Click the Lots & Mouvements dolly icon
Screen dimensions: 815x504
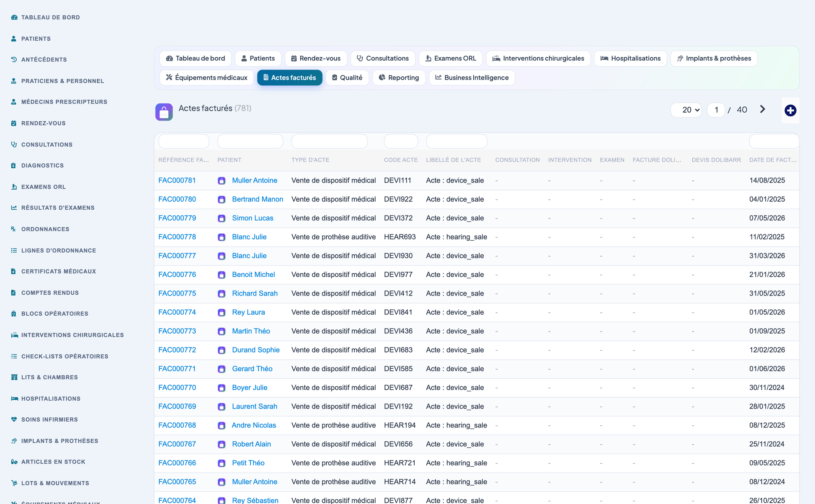tap(14, 483)
